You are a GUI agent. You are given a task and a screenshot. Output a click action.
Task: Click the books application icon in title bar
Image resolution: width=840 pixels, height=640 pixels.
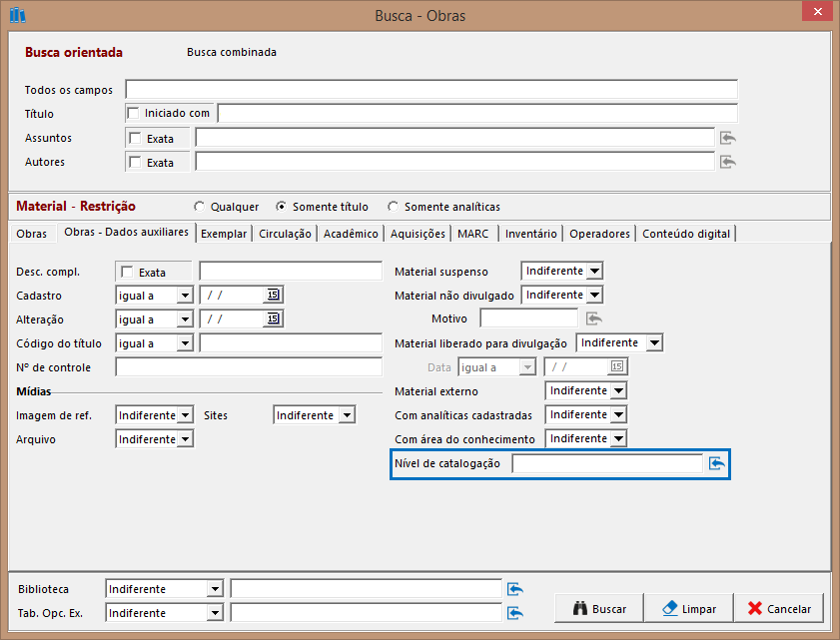coord(17,15)
